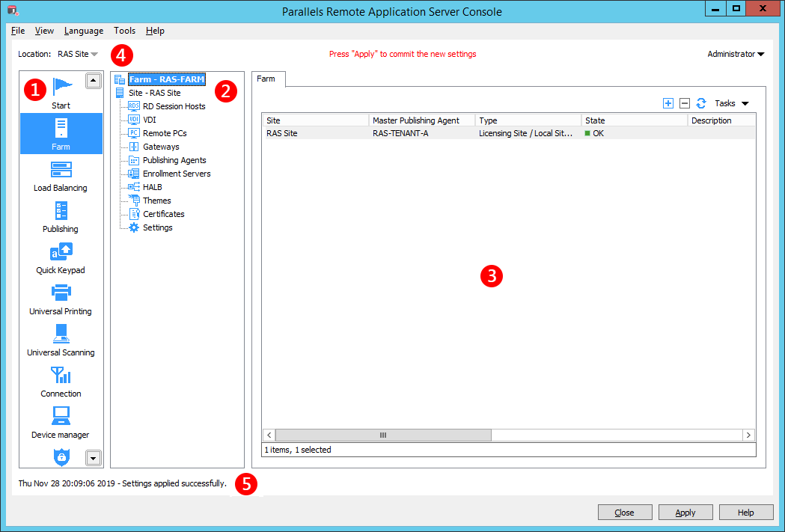Open the Gateways tree node

[161, 147]
